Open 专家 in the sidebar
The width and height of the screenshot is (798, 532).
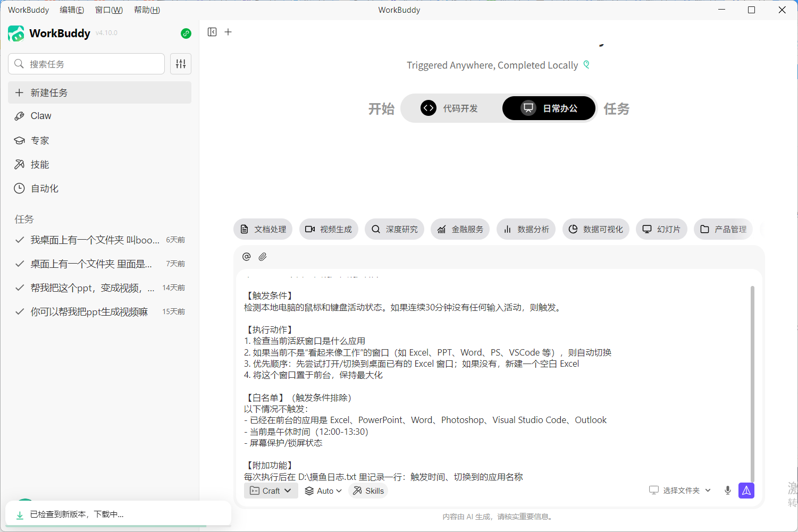99,140
